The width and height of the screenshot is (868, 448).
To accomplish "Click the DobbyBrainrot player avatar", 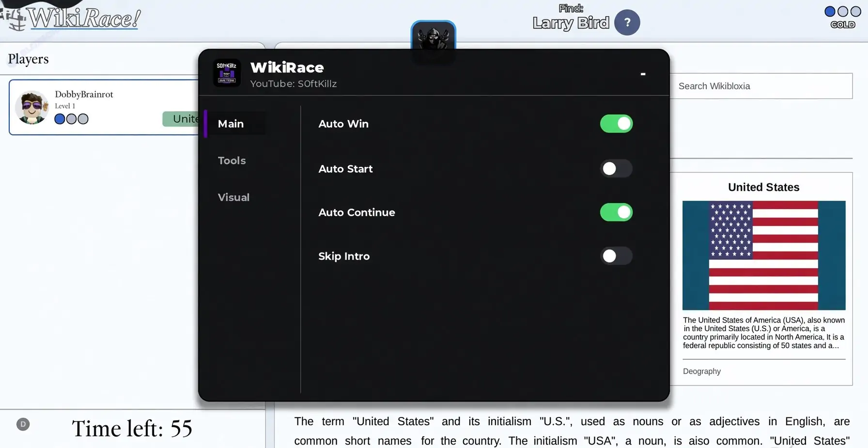I will click(x=32, y=107).
